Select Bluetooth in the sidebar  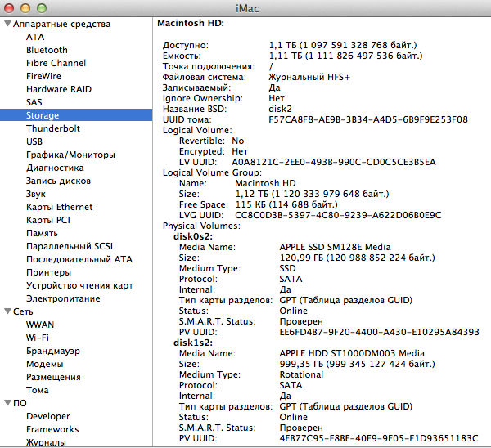(x=47, y=50)
